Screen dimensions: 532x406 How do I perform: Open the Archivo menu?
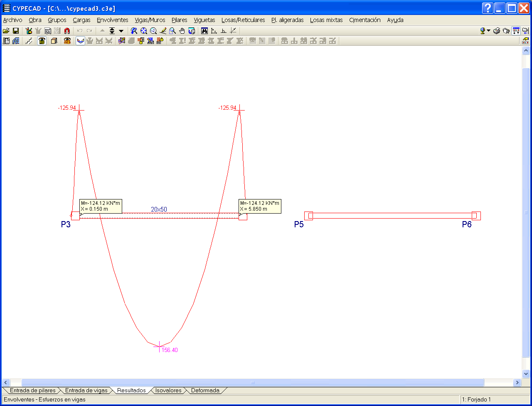pos(12,20)
